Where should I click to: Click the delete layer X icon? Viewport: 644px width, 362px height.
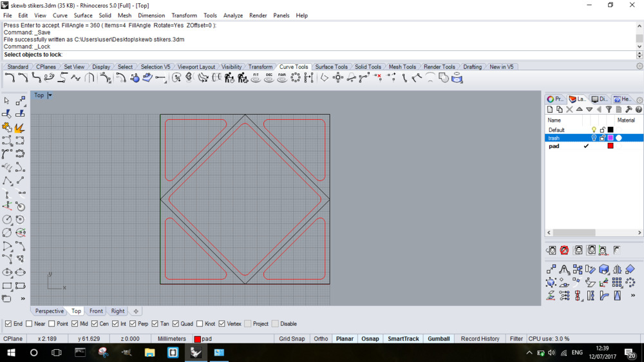pos(569,110)
